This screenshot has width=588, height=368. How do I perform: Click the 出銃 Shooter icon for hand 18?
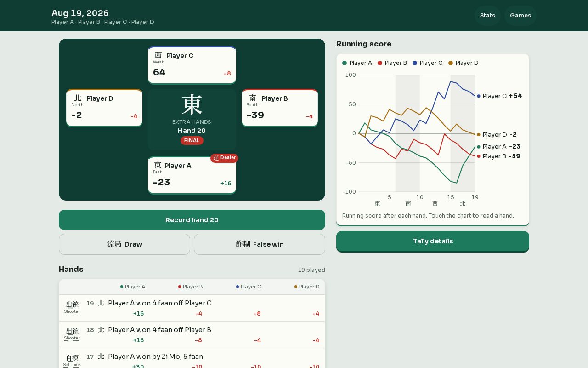pyautogui.click(x=72, y=334)
